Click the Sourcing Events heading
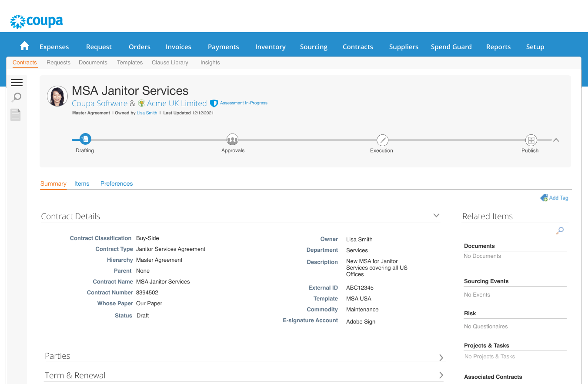588x384 pixels. coord(486,281)
